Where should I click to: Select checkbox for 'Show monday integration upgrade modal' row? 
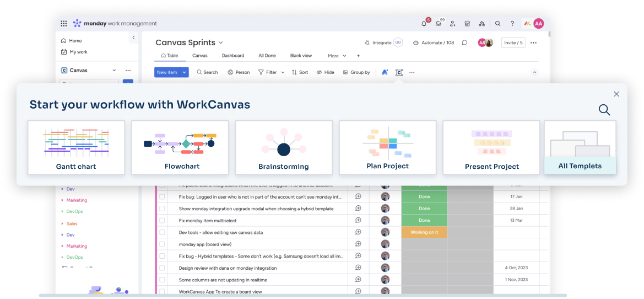(162, 209)
